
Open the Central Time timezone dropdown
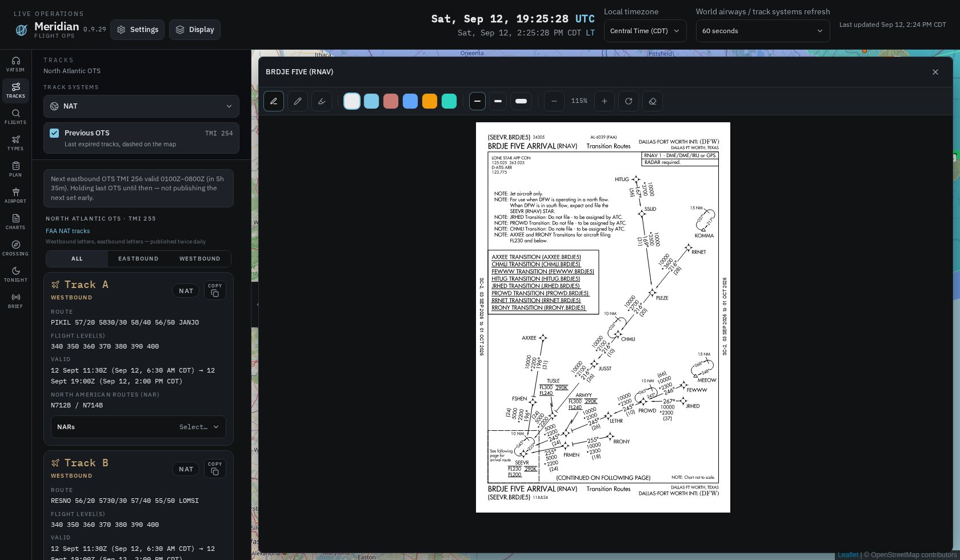tap(645, 31)
